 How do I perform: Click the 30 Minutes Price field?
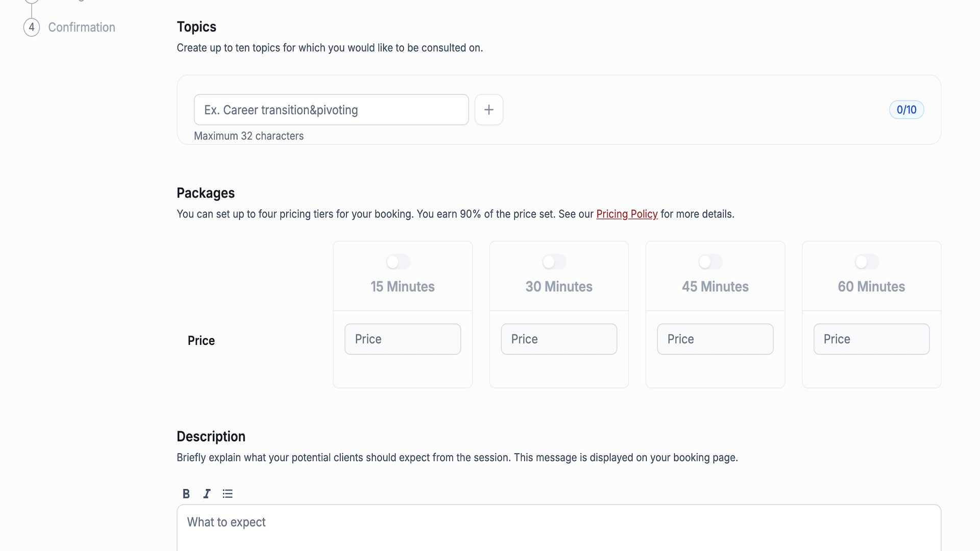point(559,339)
